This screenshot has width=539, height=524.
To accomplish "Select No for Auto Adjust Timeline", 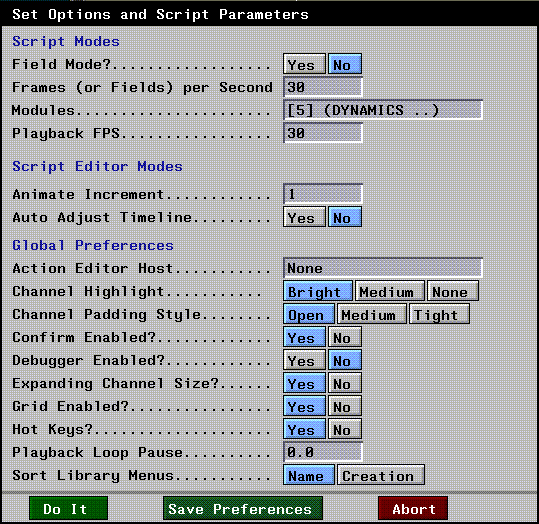I will 345,217.
